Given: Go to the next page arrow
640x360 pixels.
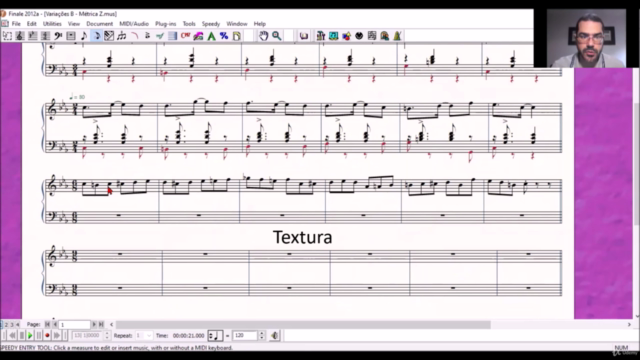Looking at the screenshot, I should pos(94,324).
